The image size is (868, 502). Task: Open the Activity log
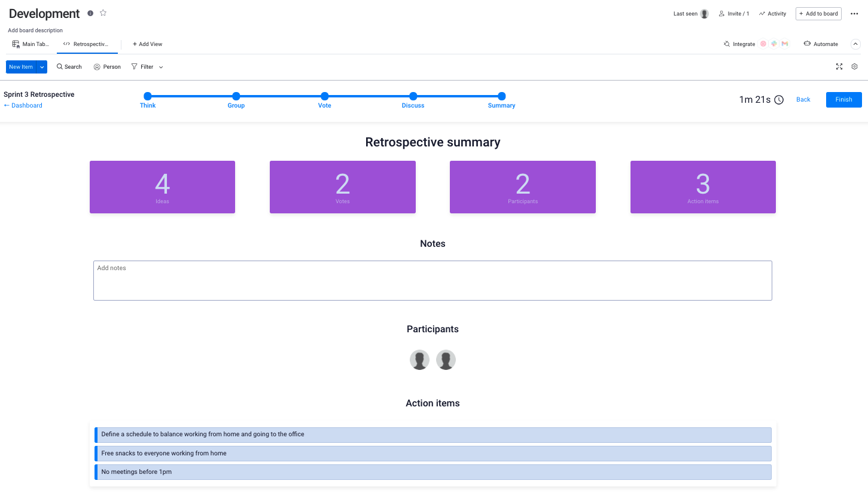click(x=772, y=14)
